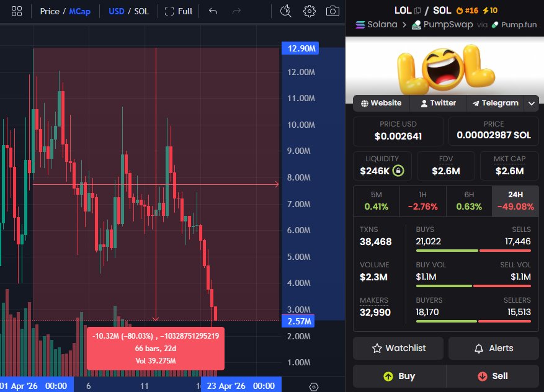Click the SELLERS 15,513 value
The image size is (544, 392).
click(519, 312)
